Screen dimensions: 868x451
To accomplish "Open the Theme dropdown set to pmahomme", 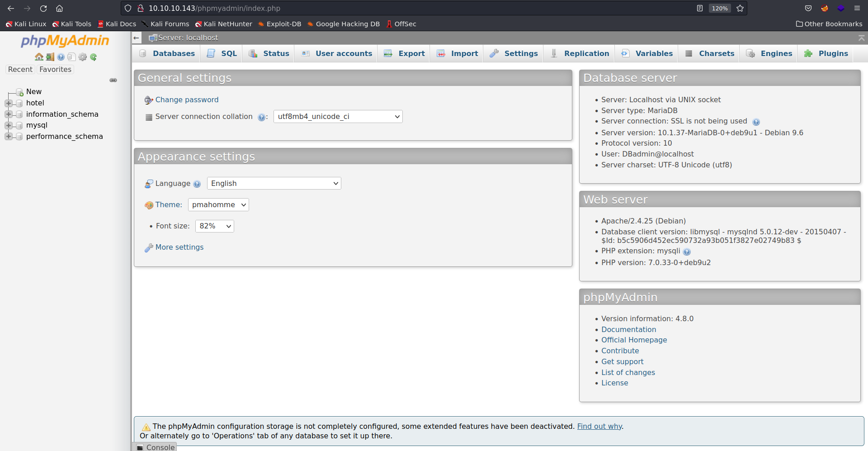I will click(x=218, y=204).
